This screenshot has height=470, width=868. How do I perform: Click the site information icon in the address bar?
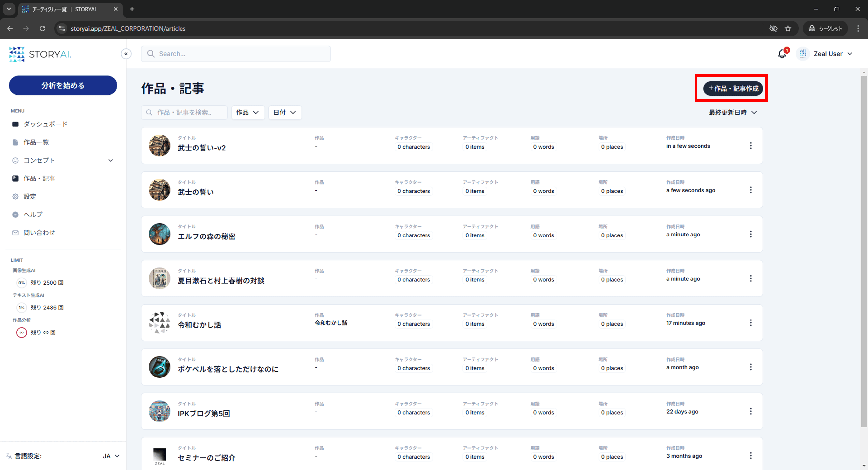coord(62,29)
